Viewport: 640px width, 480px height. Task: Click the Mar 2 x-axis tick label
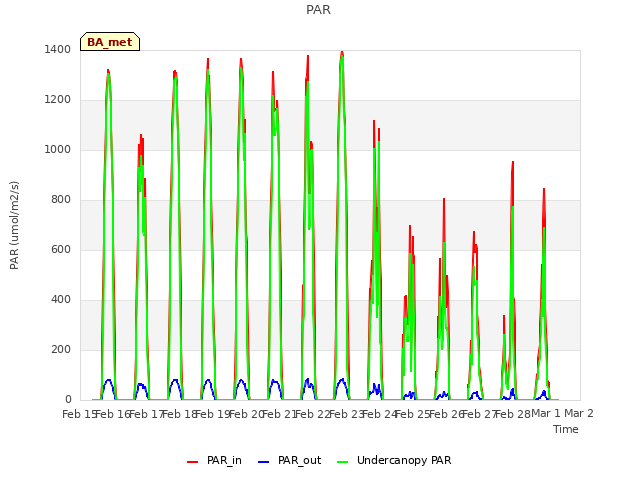point(579,414)
